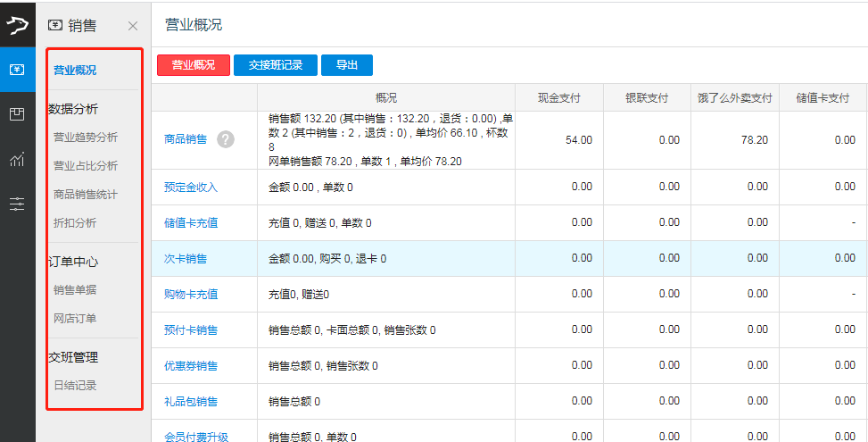
Task: Click the 营业概况 page title
Action: 194,24
